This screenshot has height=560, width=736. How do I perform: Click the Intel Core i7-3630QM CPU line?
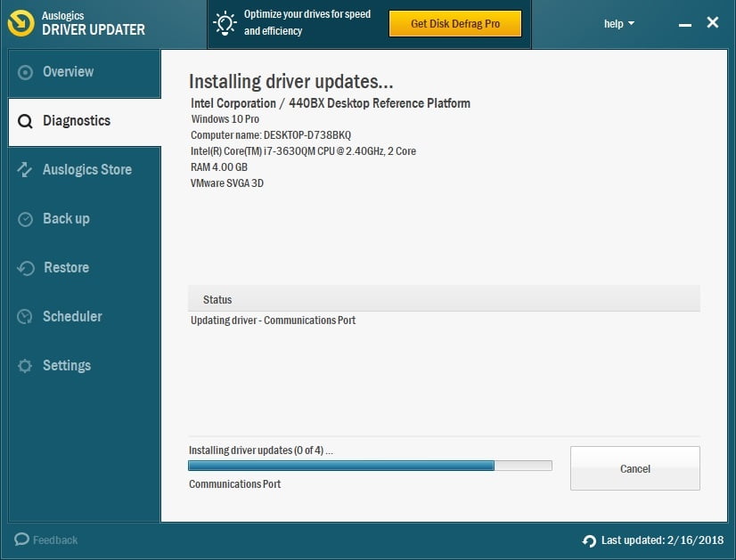(303, 151)
